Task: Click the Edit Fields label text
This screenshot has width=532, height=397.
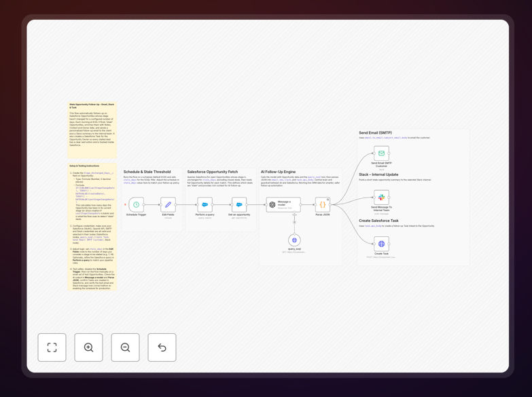Action: point(168,214)
